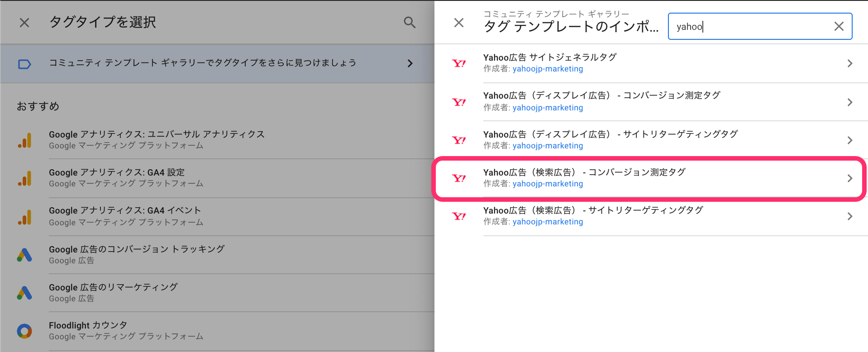The height and width of the screenshot is (352, 868).
Task: Click the tag icon in gallery banner
Action: (24, 64)
